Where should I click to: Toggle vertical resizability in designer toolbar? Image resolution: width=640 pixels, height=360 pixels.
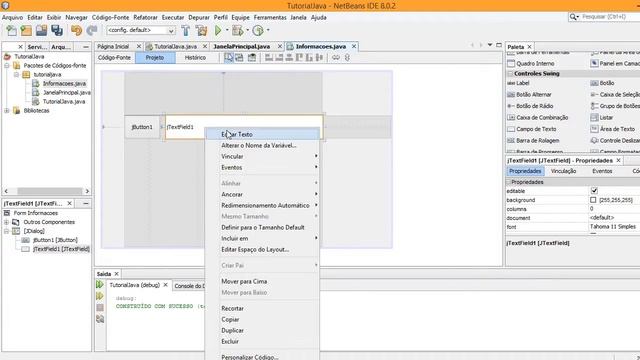347,58
